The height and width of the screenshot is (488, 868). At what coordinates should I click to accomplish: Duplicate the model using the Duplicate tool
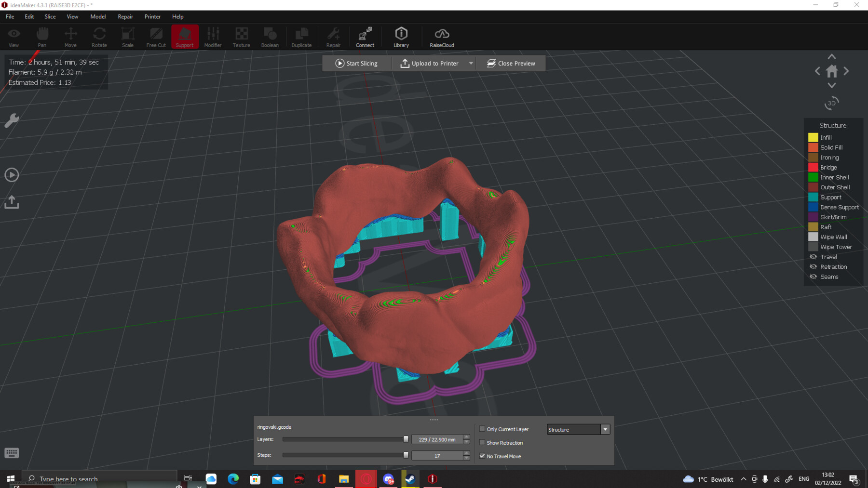pyautogui.click(x=301, y=36)
